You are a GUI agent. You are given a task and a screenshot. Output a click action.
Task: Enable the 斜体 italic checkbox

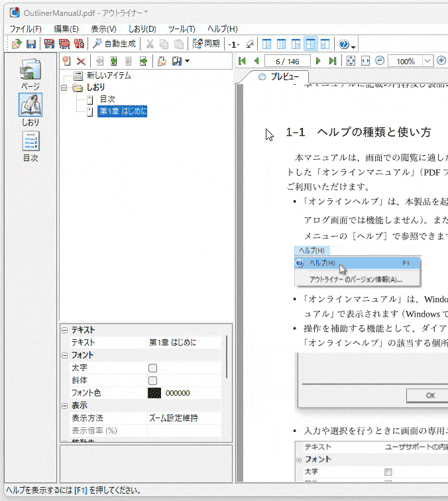(152, 380)
